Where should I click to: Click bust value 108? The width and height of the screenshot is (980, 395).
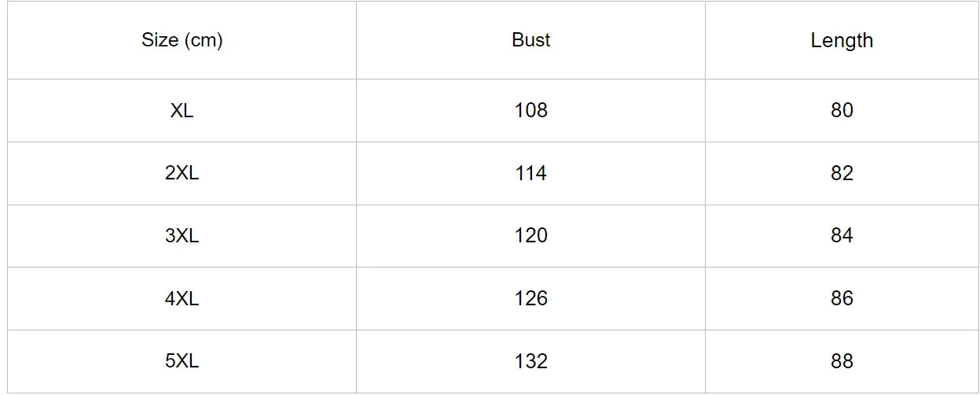[x=530, y=110]
